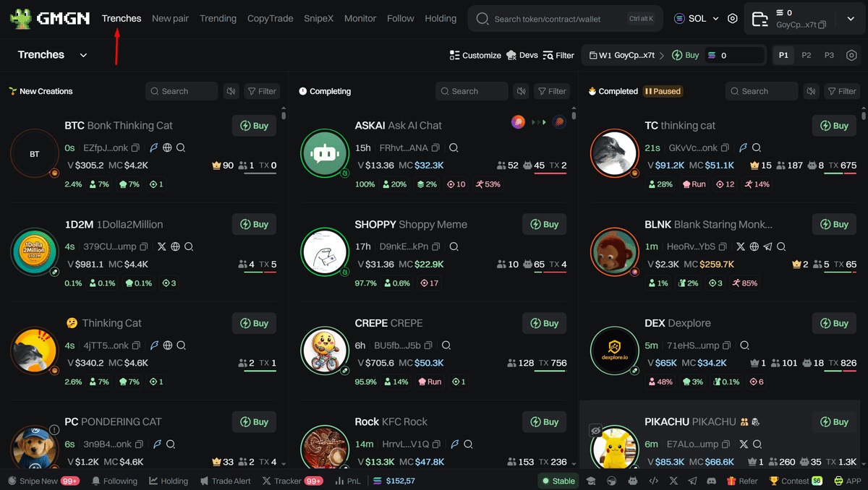868x490 pixels.
Task: Open the Devs filter icon
Action: (x=522, y=55)
